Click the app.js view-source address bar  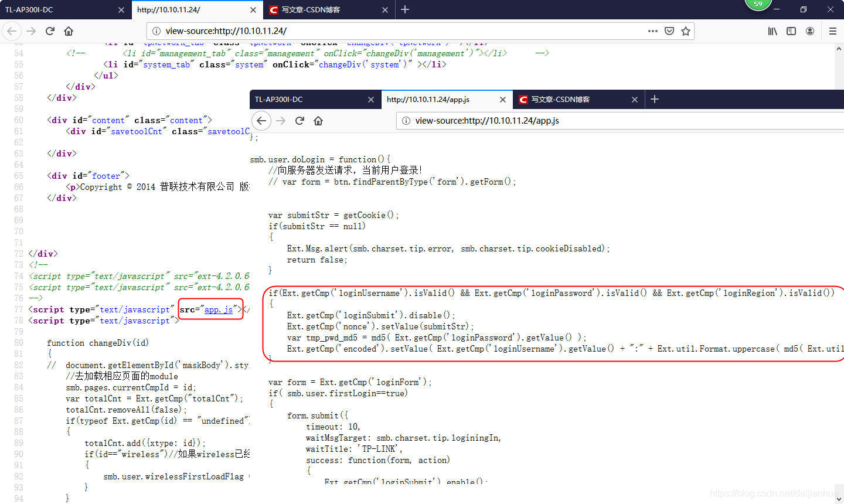pyautogui.click(x=620, y=121)
